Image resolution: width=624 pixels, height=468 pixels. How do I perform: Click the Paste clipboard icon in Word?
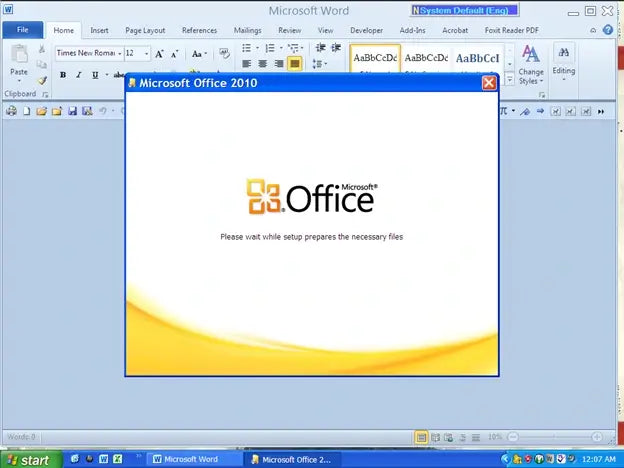tap(19, 55)
